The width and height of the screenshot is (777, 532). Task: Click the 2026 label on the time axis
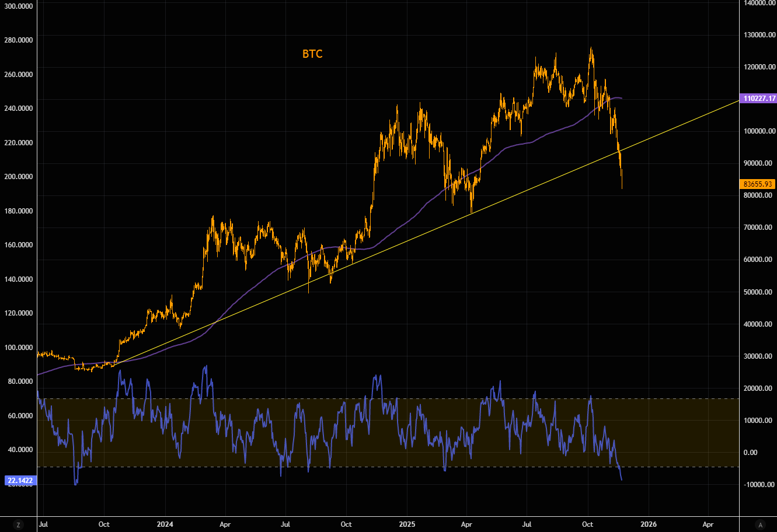(x=647, y=524)
